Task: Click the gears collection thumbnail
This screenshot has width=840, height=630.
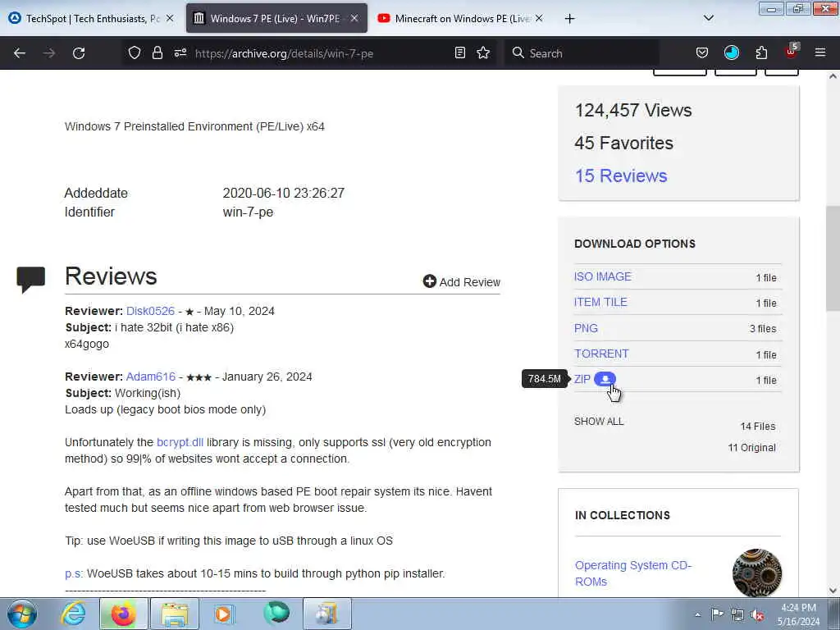Action: click(x=757, y=573)
